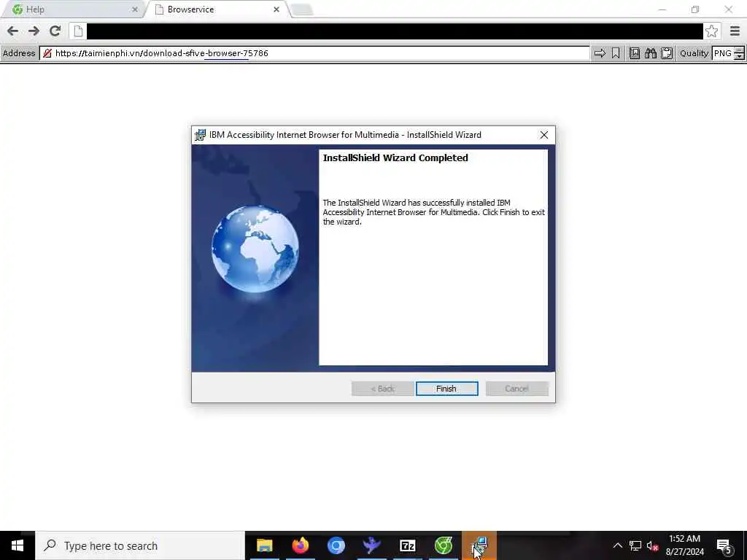Go back with the browser back arrow
Viewport: 747px width, 560px height.
click(x=13, y=31)
